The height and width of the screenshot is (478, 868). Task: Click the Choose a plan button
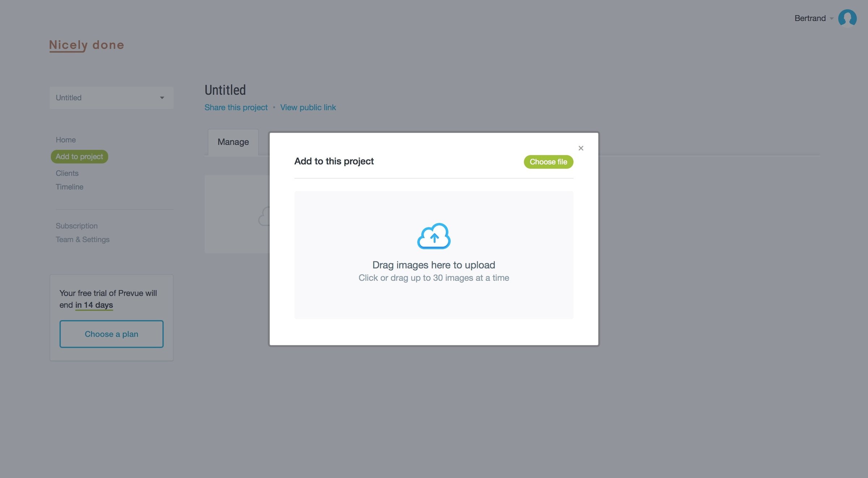coord(111,334)
